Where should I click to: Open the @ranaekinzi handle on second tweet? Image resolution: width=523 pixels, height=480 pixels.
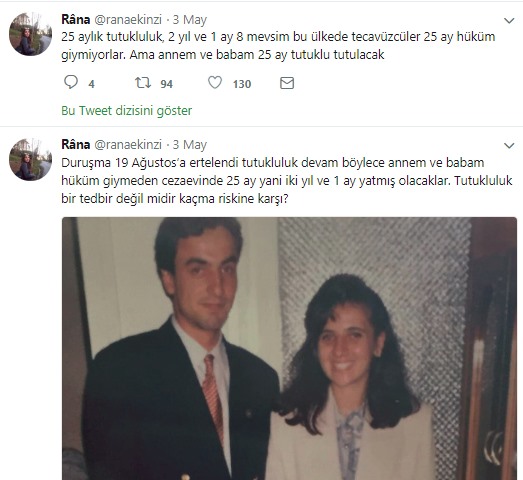tap(128, 145)
